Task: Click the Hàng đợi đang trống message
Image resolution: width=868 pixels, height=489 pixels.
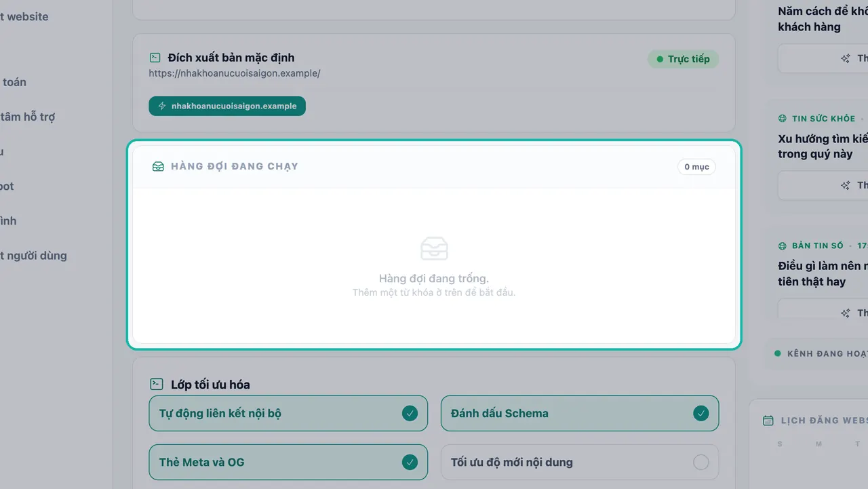Action: click(434, 279)
